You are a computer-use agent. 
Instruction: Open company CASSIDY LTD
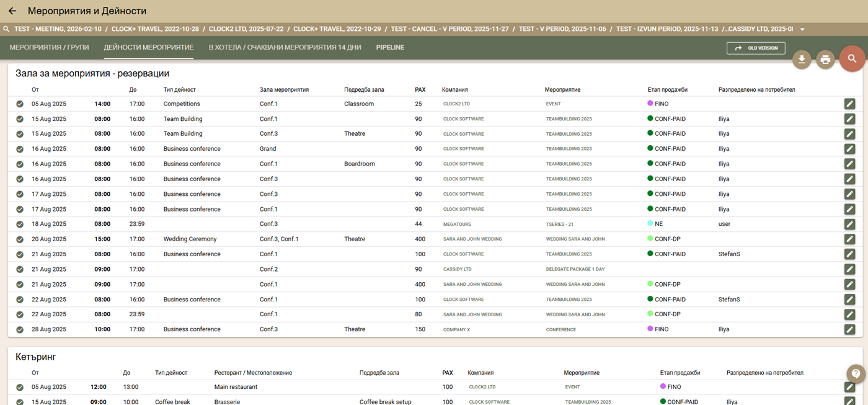(x=458, y=269)
